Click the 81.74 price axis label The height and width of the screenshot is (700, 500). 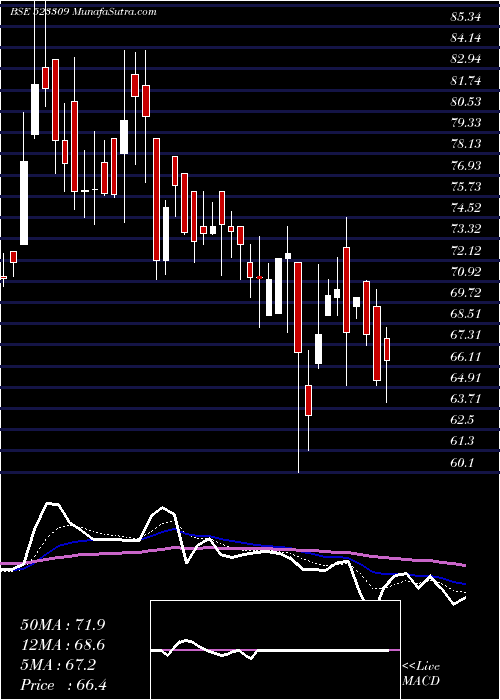point(466,81)
